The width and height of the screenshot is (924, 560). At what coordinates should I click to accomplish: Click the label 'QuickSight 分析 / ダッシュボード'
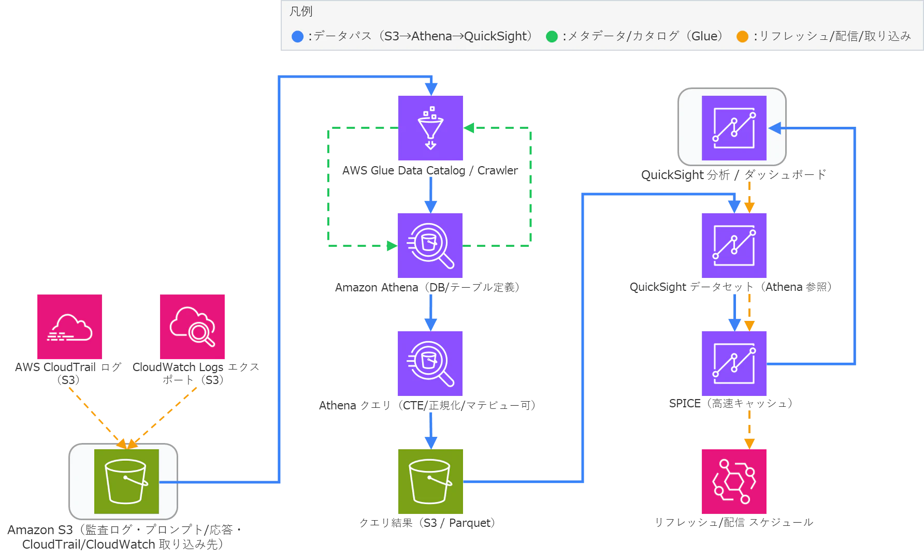(733, 175)
